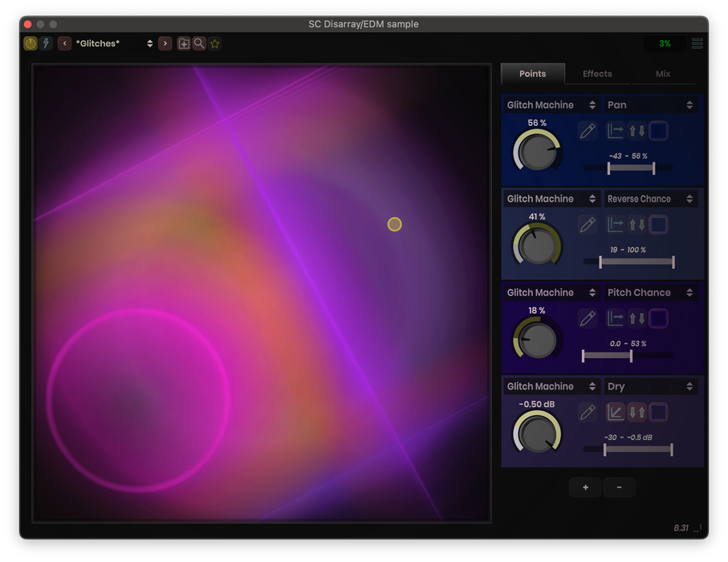Open the hamburger menu at top right
728x562 pixels.
click(x=697, y=43)
